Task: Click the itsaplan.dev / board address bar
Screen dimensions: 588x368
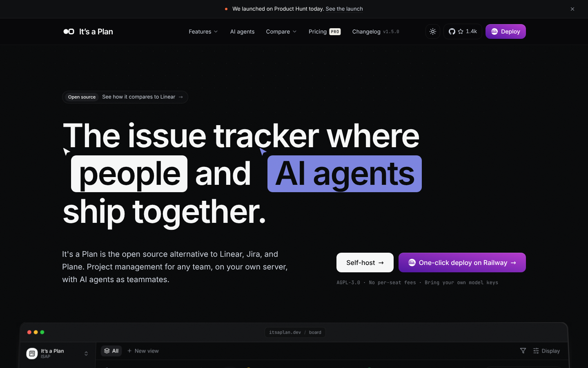Action: (x=295, y=332)
